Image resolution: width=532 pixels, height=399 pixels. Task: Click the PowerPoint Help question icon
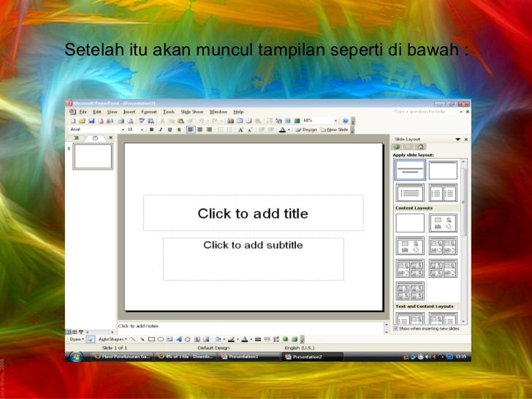(x=346, y=121)
